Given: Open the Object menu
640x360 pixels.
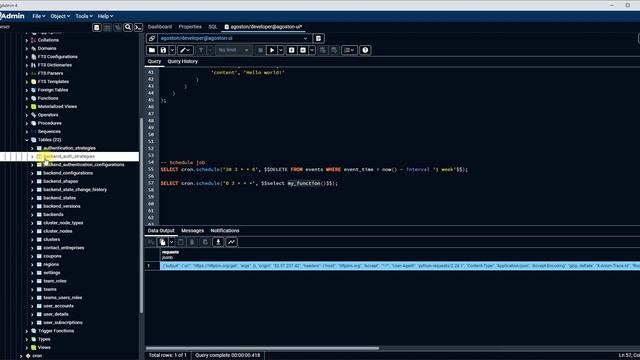Looking at the screenshot, I should coord(60,16).
